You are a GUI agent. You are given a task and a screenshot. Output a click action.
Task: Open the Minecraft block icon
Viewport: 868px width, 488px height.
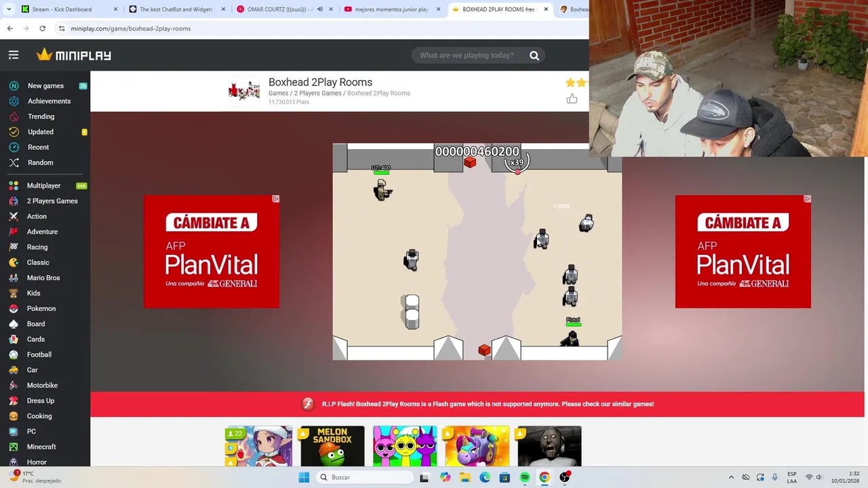[x=14, y=447]
